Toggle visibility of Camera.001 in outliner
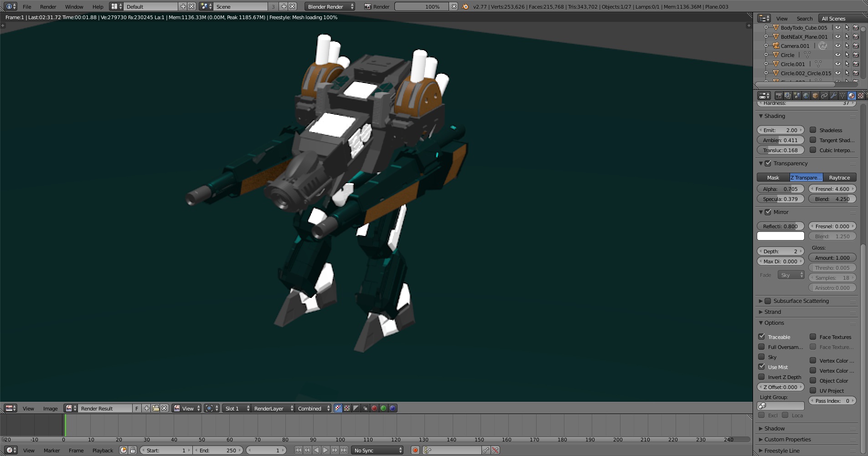The image size is (868, 456). pos(837,46)
